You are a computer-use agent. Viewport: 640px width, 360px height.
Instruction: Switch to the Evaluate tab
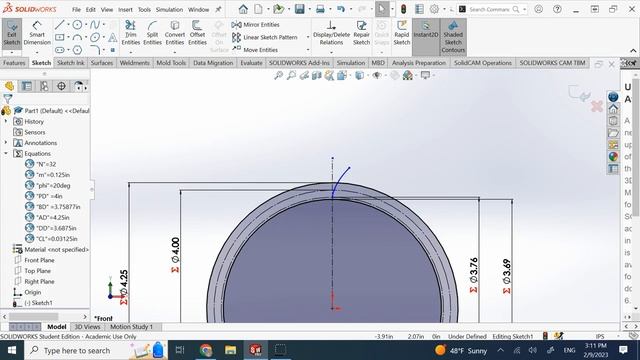251,63
